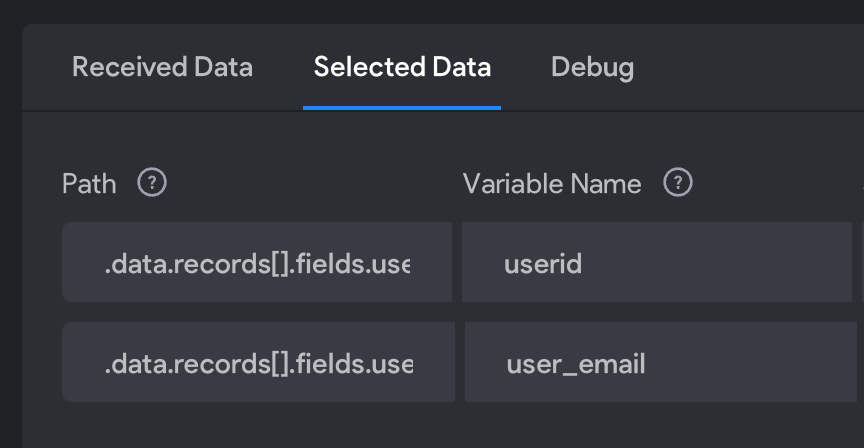Switch to the Received Data tab
Viewport: 864px width, 448px height.
(162, 67)
